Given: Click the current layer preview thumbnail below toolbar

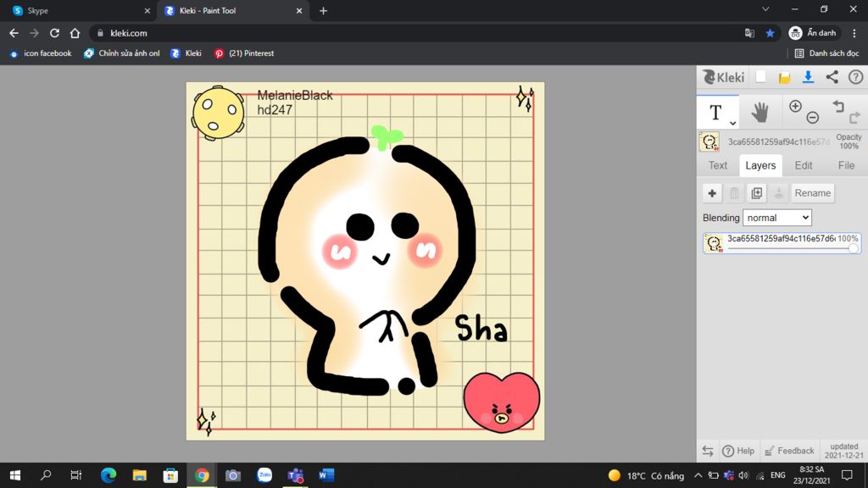Looking at the screenshot, I should (709, 141).
